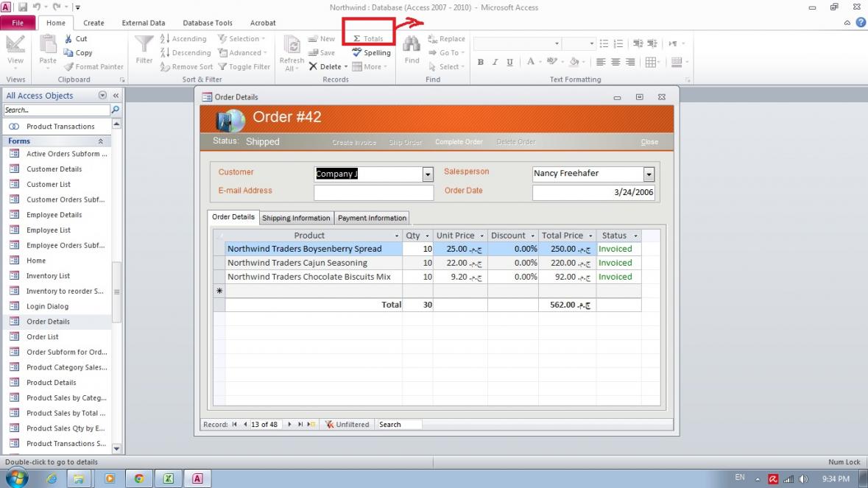Open Excel from the taskbar
868x488 pixels.
pos(169,478)
